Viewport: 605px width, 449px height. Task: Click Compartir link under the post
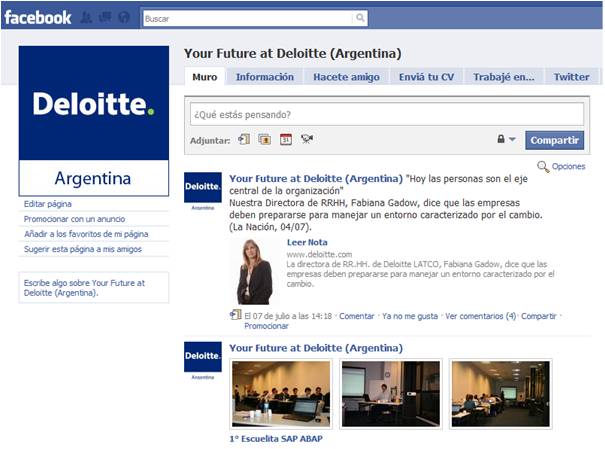pyautogui.click(x=539, y=316)
